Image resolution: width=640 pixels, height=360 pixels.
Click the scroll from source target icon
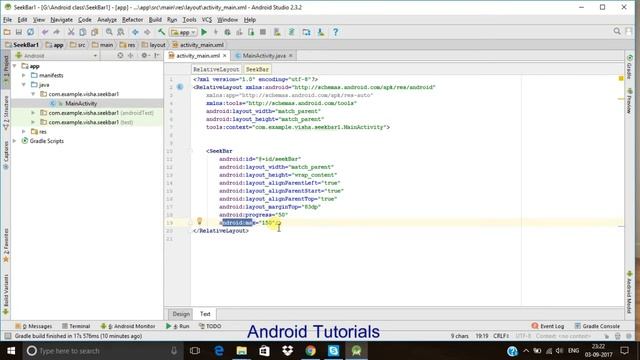120,56
